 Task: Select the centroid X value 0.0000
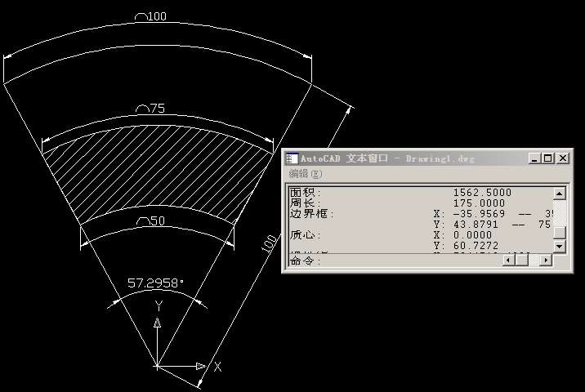tap(472, 235)
